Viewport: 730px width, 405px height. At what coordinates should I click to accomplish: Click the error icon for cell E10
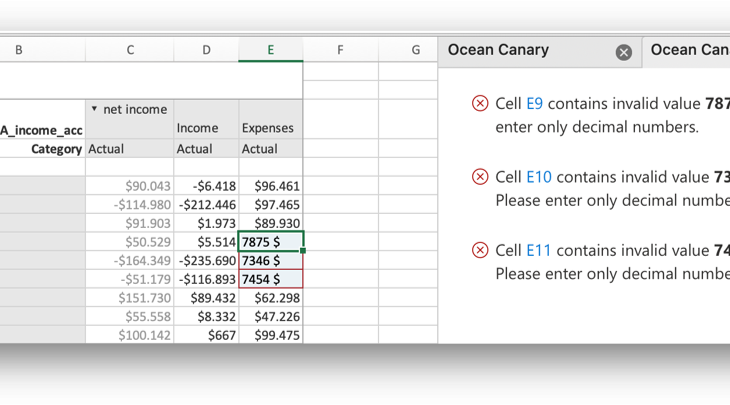[x=480, y=177]
